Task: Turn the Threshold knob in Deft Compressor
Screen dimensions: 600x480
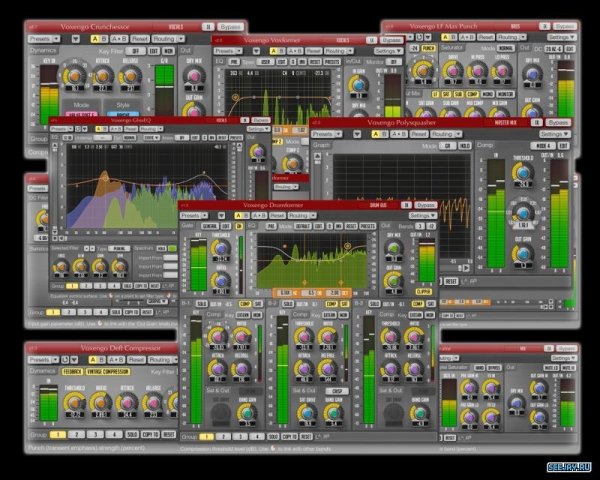Action: point(75,403)
